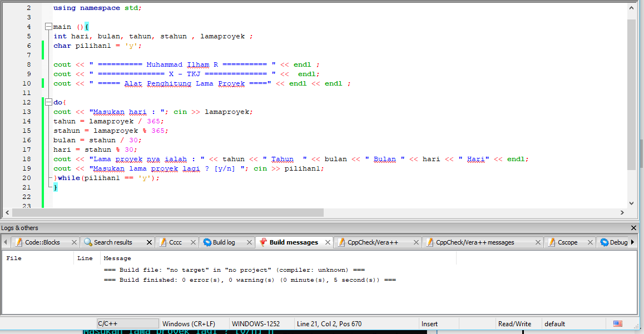
Task: Click the document icon on the Cccc tab
Action: point(163,242)
